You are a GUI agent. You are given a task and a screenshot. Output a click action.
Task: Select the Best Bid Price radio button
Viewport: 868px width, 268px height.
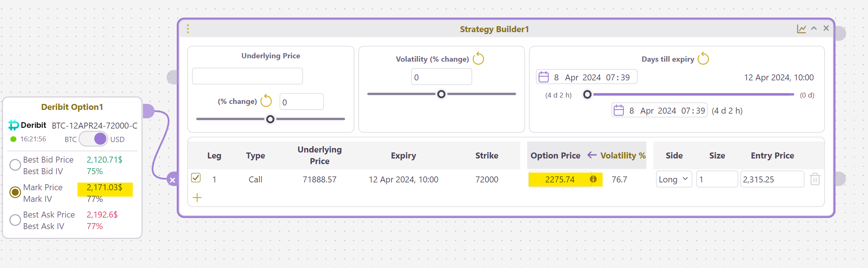[x=15, y=165]
